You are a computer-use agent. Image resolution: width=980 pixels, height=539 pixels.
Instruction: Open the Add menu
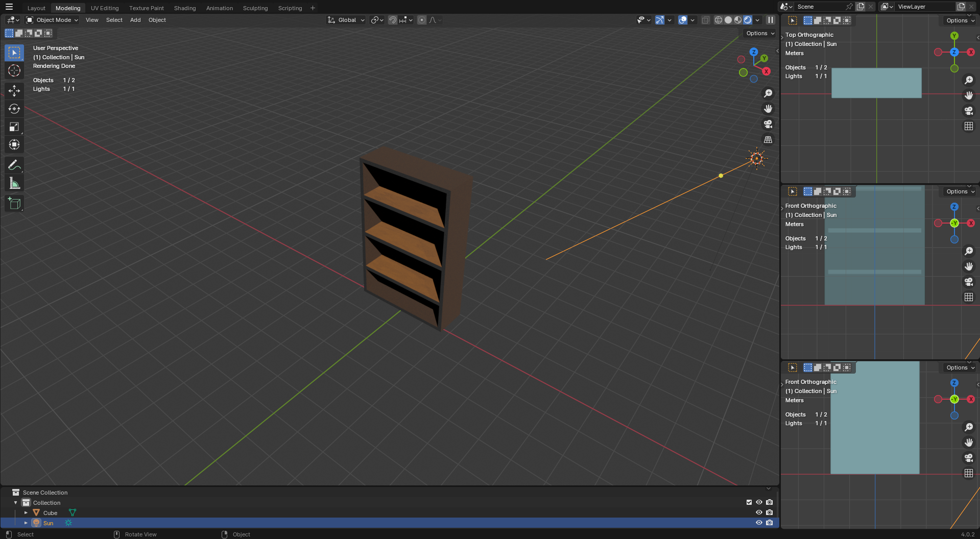coord(135,20)
